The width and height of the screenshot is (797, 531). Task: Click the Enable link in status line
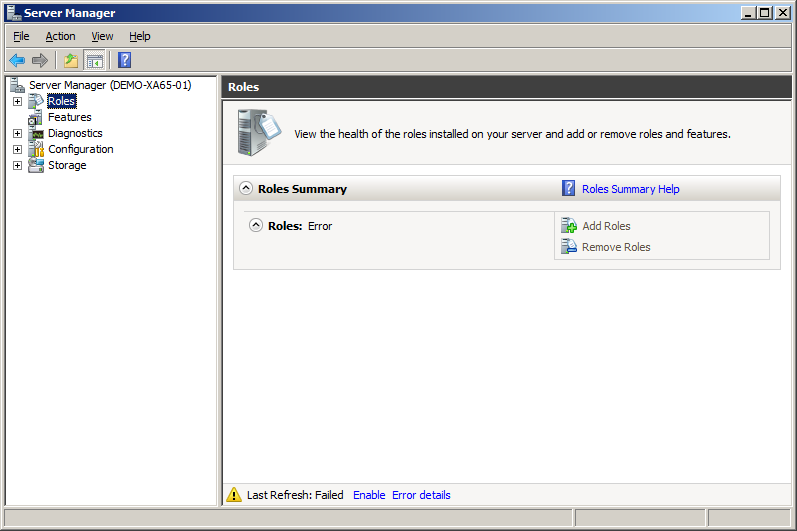[369, 495]
